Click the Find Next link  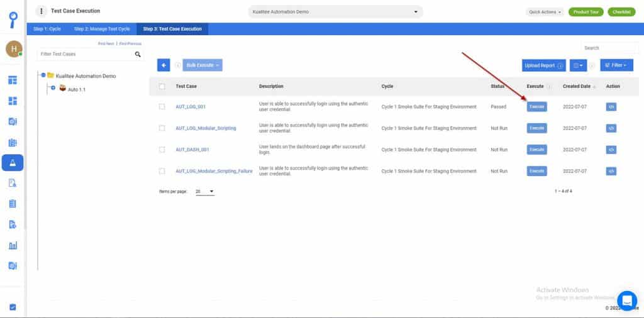pos(106,43)
